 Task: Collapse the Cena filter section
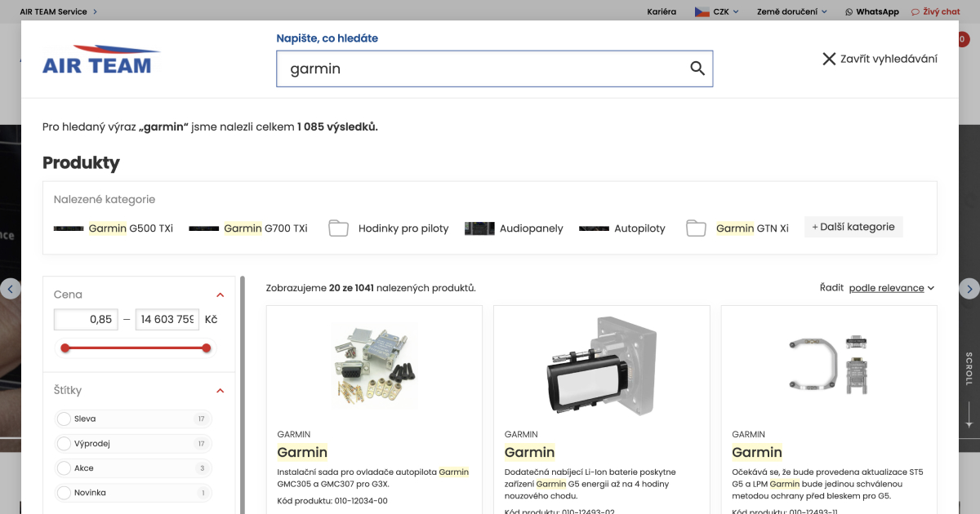tap(220, 295)
